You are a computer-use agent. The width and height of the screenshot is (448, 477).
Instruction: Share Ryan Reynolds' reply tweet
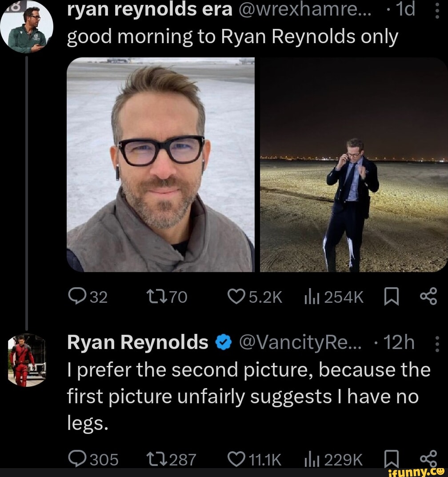click(429, 457)
